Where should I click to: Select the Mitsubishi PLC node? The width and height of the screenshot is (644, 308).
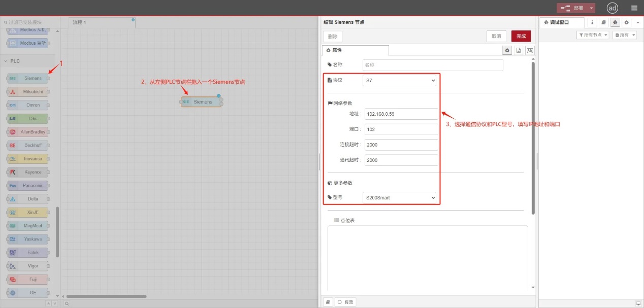tap(28, 92)
